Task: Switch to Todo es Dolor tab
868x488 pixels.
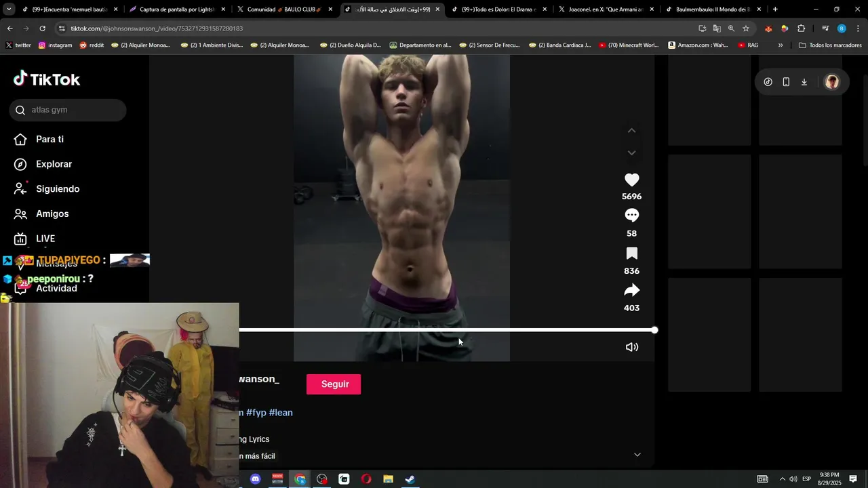Action: click(x=499, y=9)
